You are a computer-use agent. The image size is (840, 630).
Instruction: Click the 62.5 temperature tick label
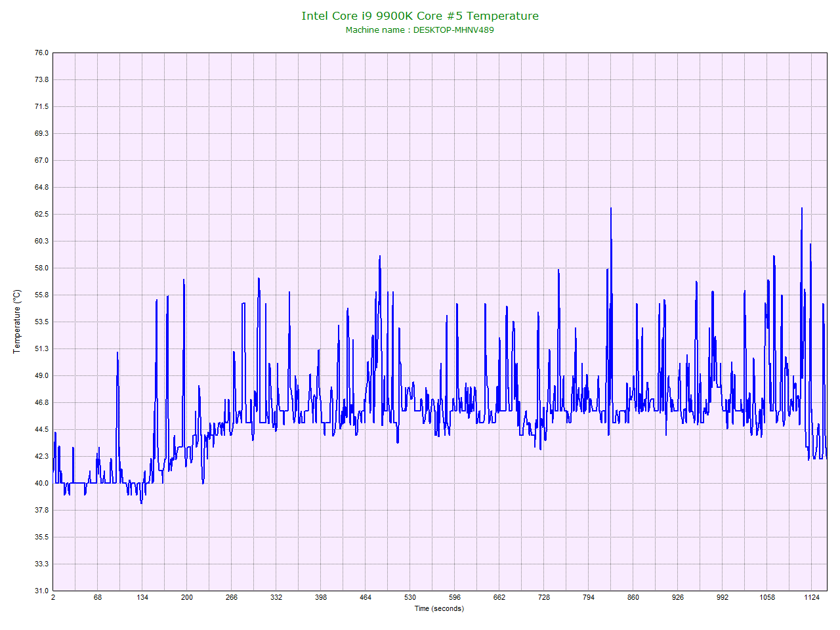[41, 214]
